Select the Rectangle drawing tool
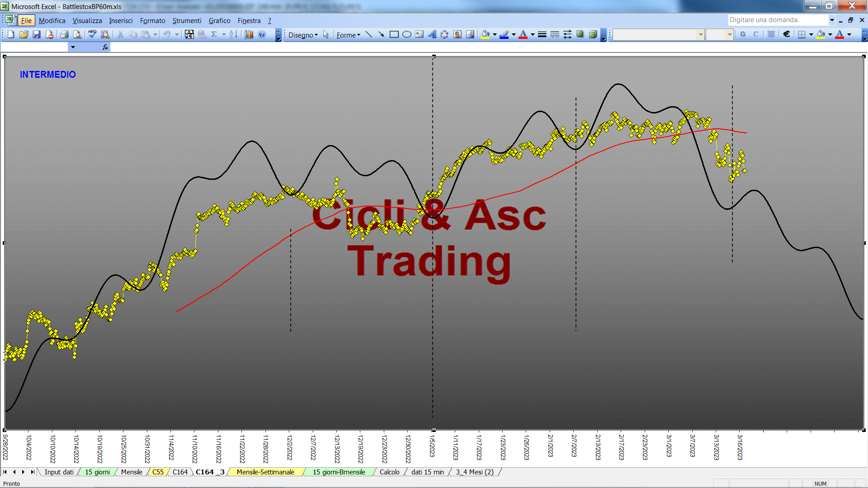This screenshot has width=868, height=488. (394, 34)
